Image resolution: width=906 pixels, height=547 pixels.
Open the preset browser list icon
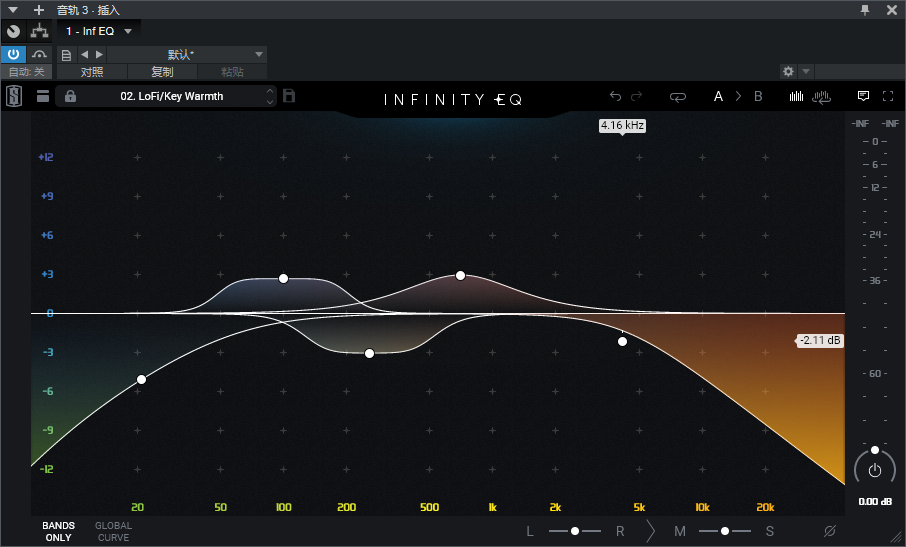click(43, 96)
